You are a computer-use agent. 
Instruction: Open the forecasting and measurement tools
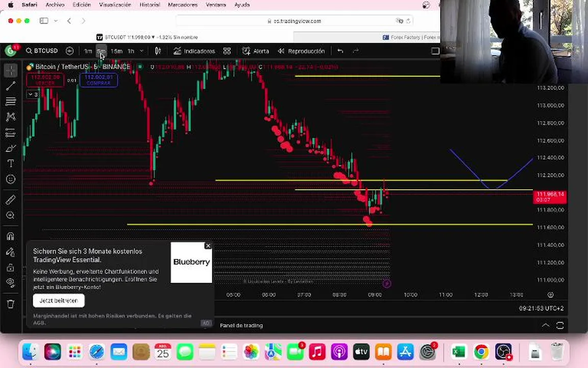11,132
